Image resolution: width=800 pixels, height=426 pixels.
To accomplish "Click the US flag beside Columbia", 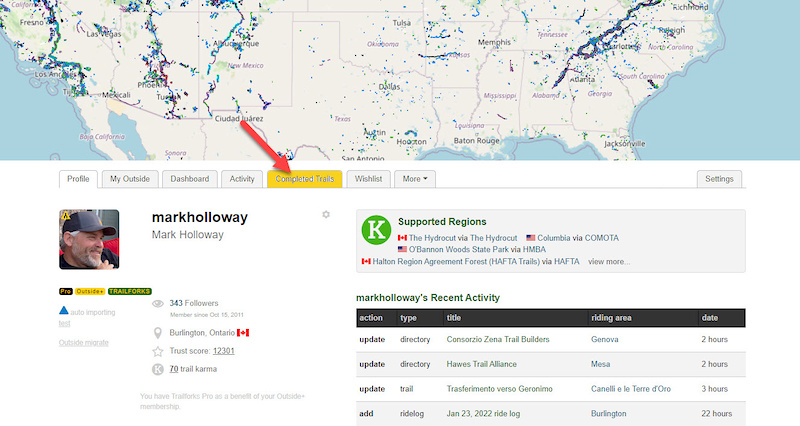I will coord(531,238).
